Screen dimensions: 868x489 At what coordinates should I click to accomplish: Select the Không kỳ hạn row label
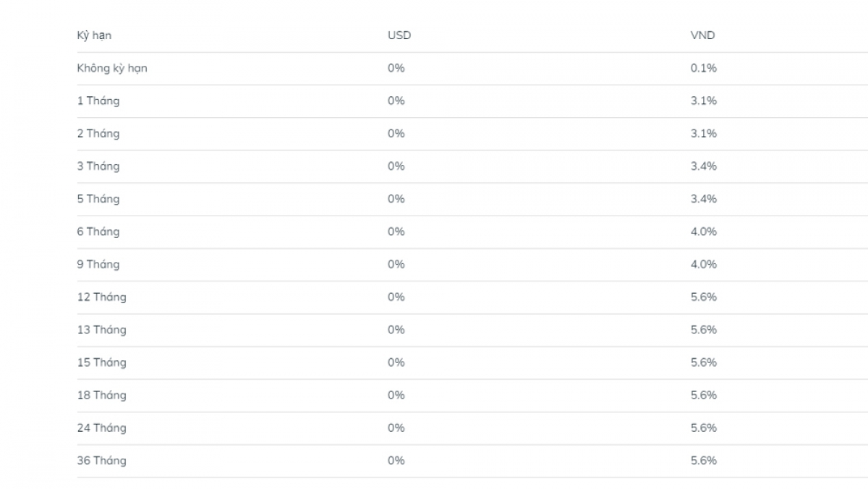tap(112, 68)
